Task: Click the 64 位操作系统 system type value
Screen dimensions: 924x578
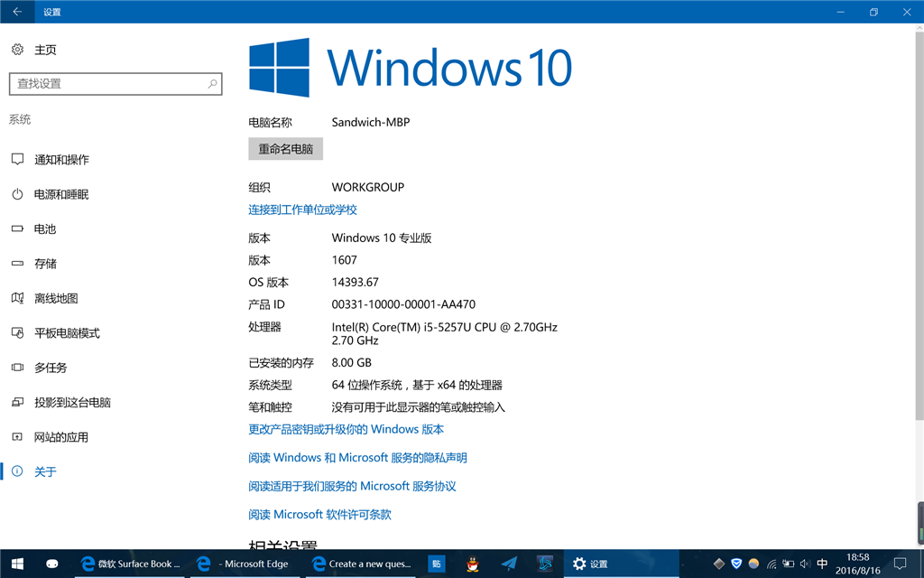Action: pyautogui.click(x=417, y=385)
